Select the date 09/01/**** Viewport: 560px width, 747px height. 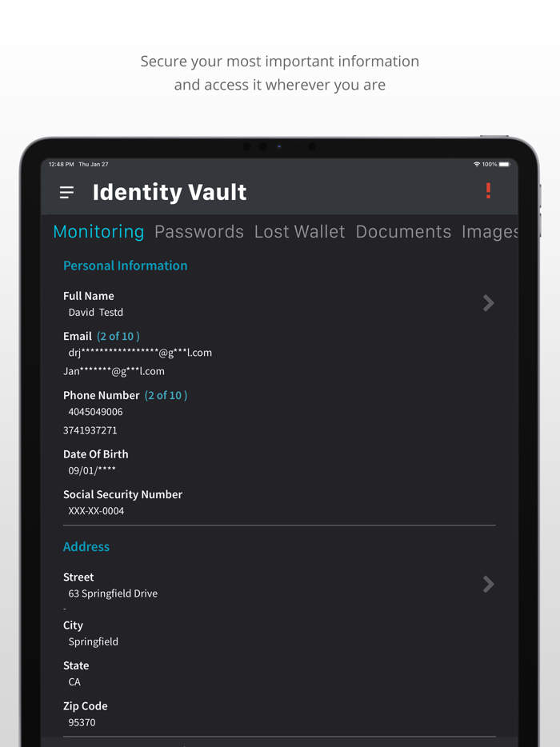coord(92,471)
